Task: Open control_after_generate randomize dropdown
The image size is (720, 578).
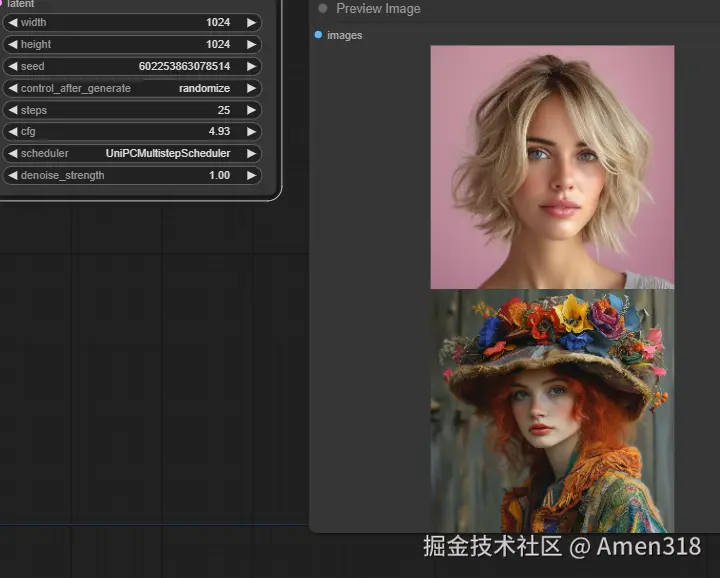Action: pyautogui.click(x=204, y=88)
